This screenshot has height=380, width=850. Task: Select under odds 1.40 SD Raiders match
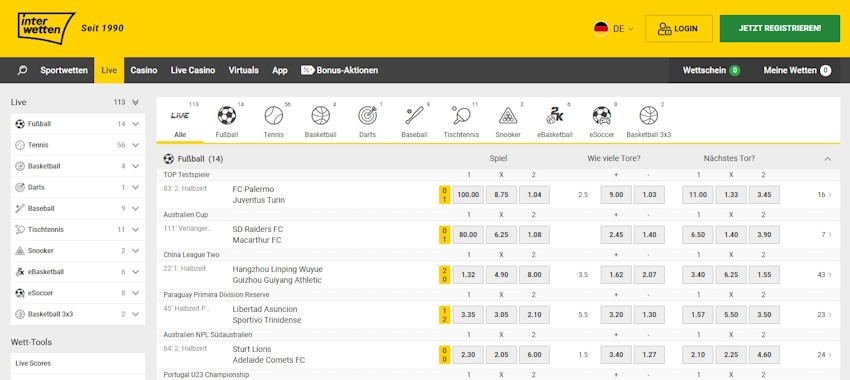pos(649,235)
